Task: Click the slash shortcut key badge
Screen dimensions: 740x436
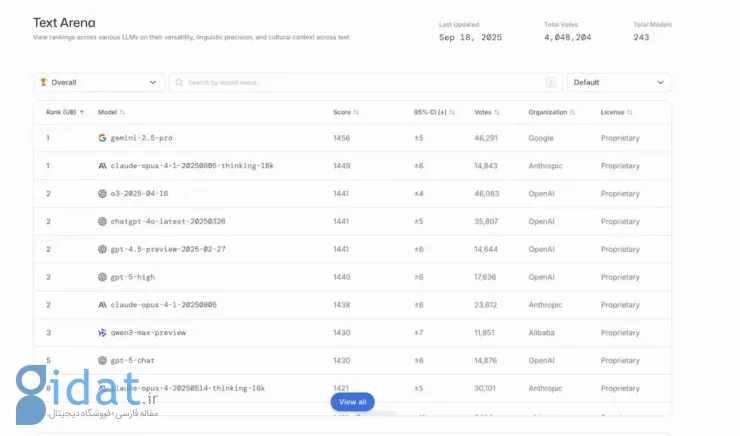Action: (x=551, y=83)
